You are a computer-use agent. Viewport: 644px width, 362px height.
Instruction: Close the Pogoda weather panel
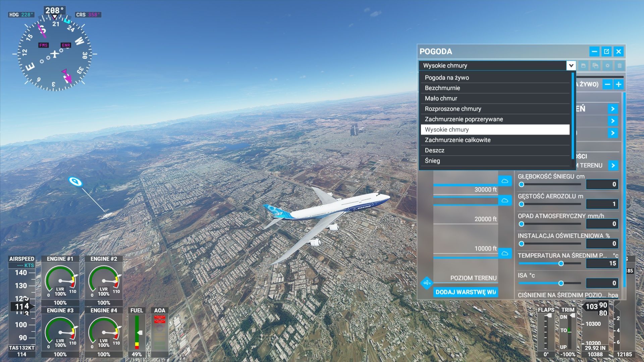point(619,51)
